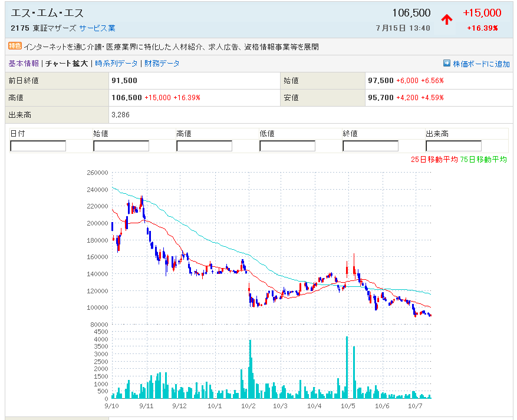Screen dimensions: 517x420
Task: Focus the 終値 text box
Action: [370, 145]
